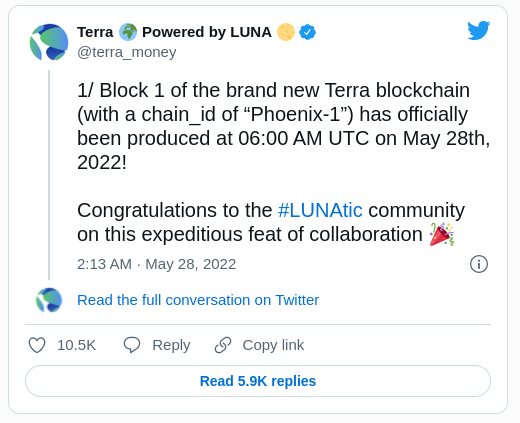Click the small Terra avatar thumbnail
Image resolution: width=520 pixels, height=423 pixels.
tap(49, 300)
